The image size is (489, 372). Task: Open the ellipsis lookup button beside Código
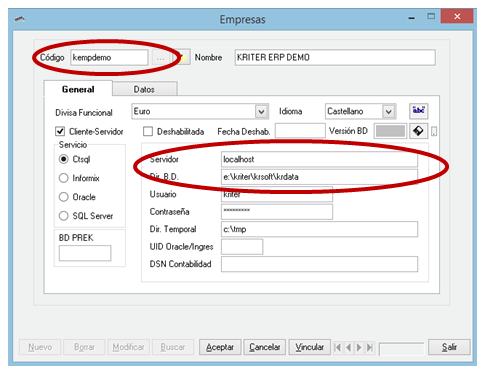[160, 58]
